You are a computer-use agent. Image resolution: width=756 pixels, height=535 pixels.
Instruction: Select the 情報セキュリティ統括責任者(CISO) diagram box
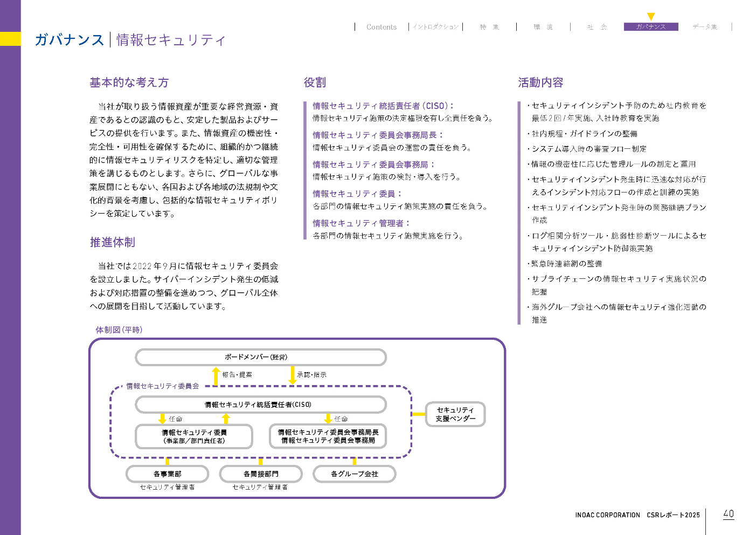261,404
